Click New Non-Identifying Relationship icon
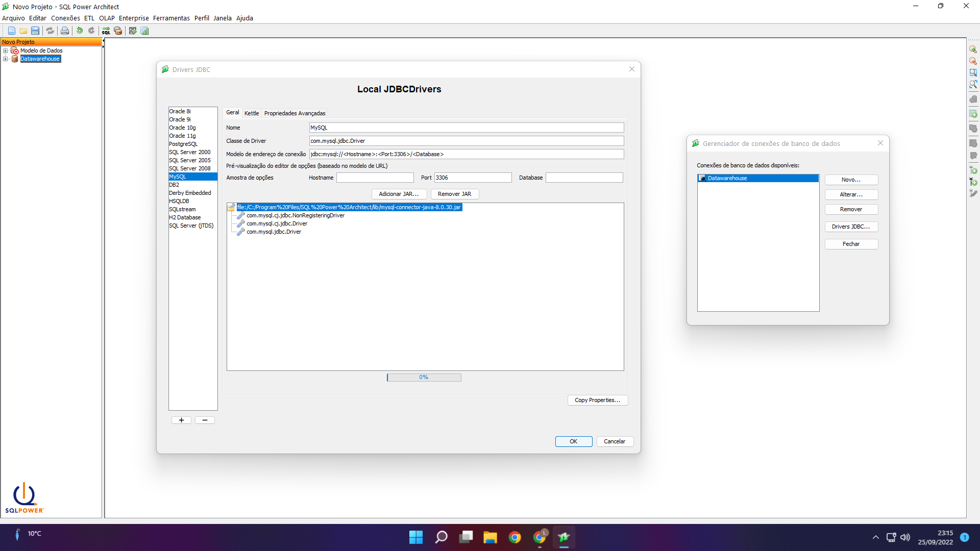The width and height of the screenshot is (980, 551). click(x=973, y=170)
